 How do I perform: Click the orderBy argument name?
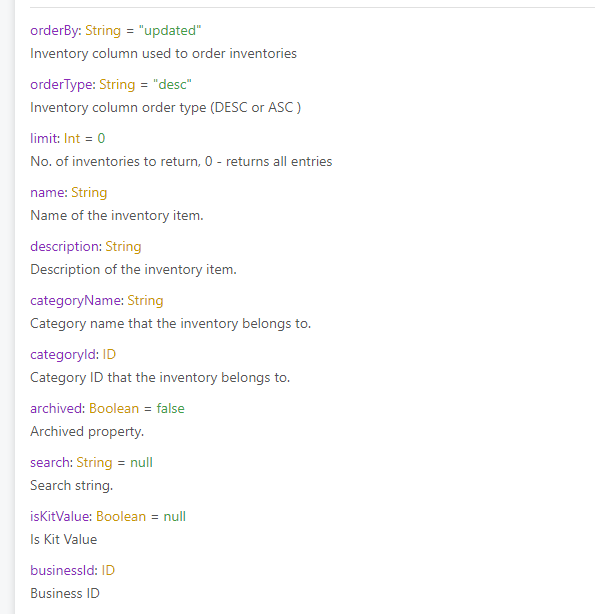tap(54, 31)
